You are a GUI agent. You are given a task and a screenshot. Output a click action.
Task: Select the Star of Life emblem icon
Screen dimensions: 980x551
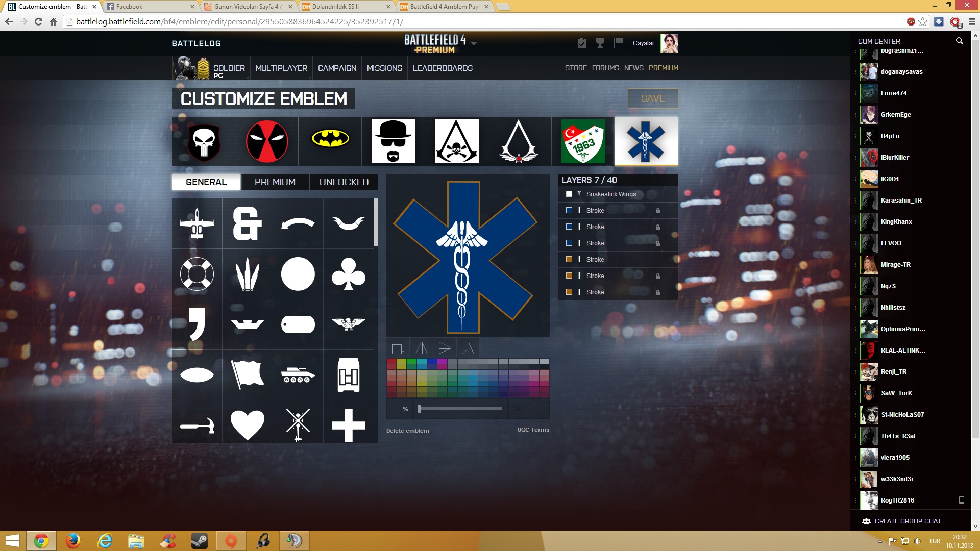click(645, 141)
